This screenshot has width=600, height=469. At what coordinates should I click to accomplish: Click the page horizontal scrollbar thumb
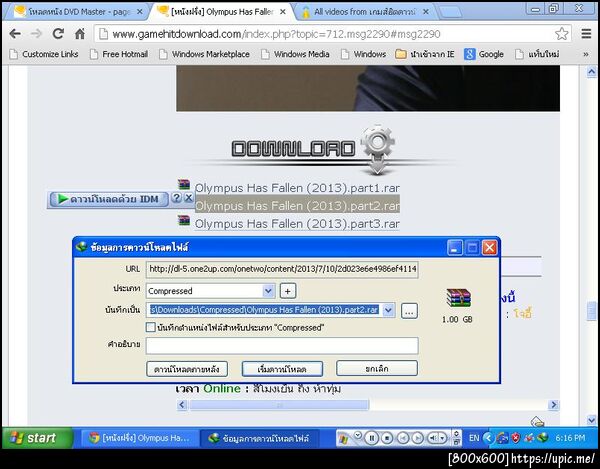pyautogui.click(x=279, y=405)
